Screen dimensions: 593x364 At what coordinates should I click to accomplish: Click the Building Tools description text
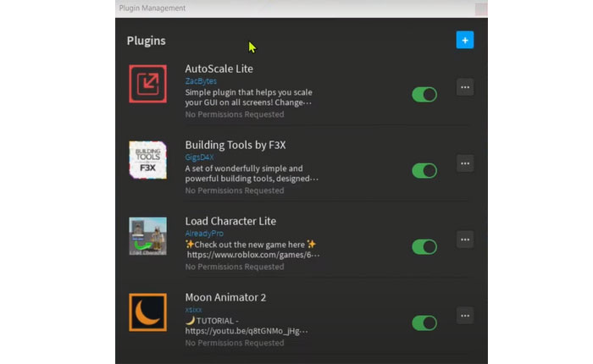click(x=252, y=174)
